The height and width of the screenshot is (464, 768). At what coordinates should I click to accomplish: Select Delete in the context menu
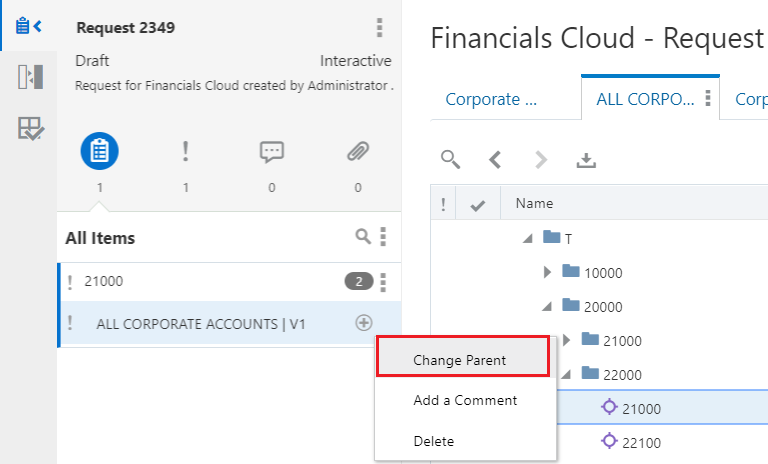pos(434,441)
